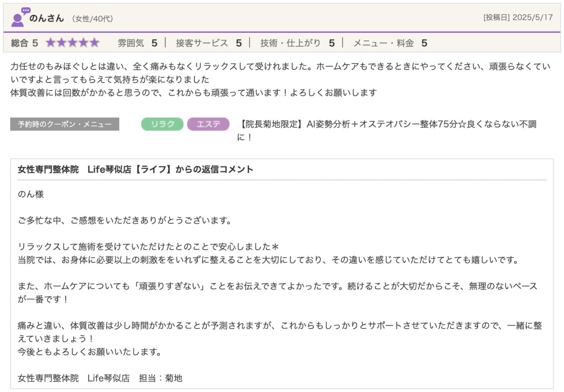564x392 pixels.
Task: Click the purple reviewer avatar icon
Action: 19,17
